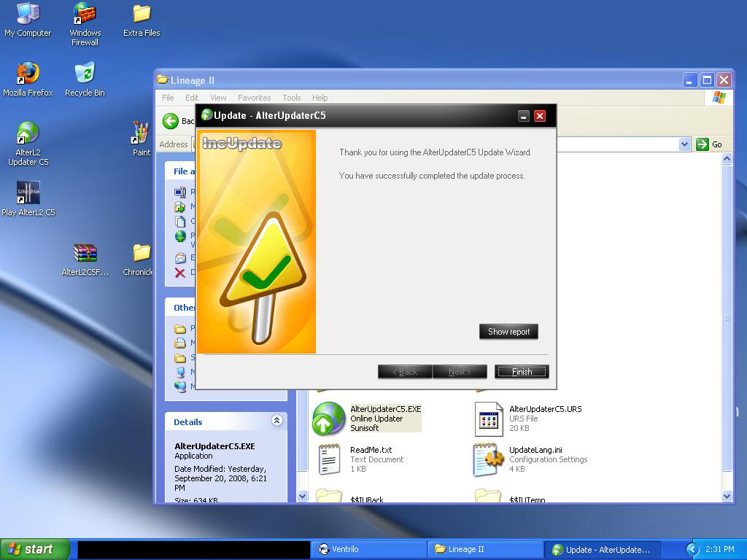Switch to Ventrilo in the taskbar

(x=369, y=550)
